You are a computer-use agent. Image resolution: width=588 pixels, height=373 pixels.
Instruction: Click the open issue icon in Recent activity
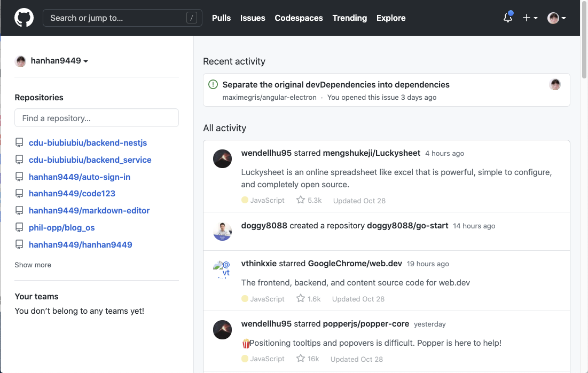(x=213, y=84)
